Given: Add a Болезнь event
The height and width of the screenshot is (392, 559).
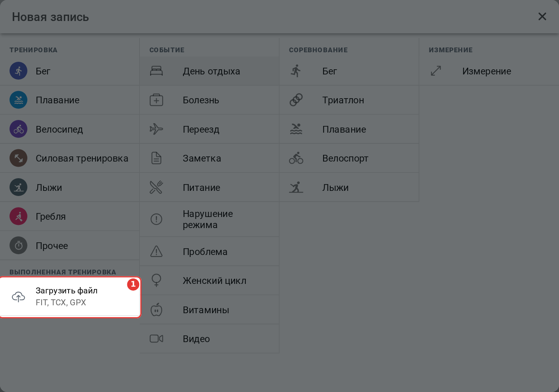Looking at the screenshot, I should [x=209, y=100].
